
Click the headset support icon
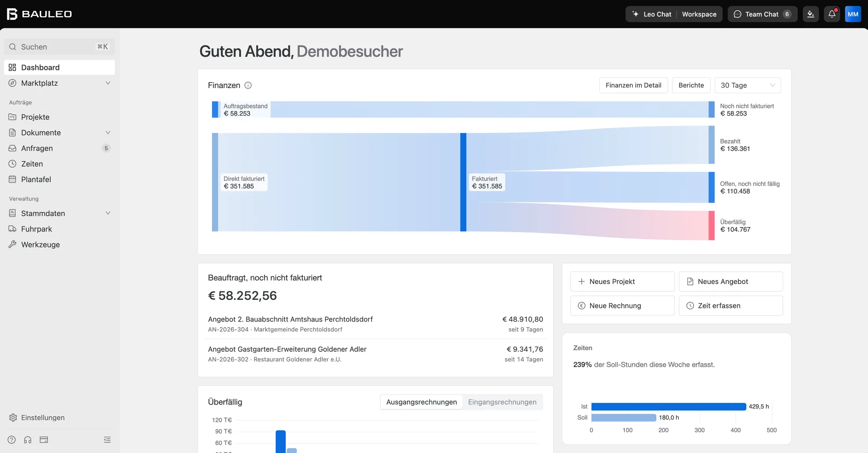tap(28, 440)
